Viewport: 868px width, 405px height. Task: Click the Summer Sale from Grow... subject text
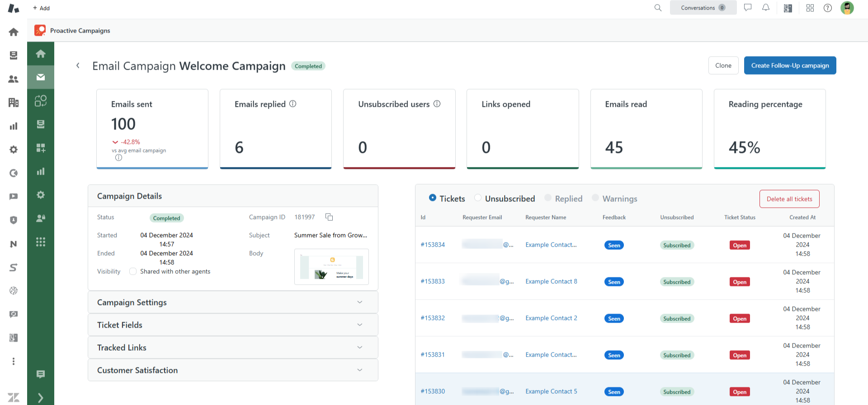point(330,235)
